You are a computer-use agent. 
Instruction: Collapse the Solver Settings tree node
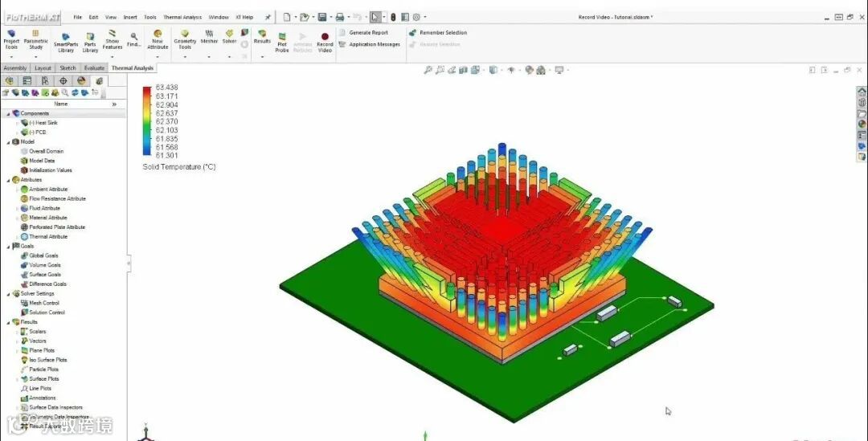8,293
